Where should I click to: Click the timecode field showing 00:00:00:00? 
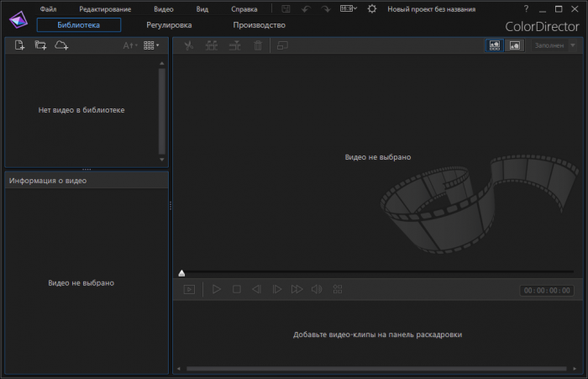tap(547, 290)
